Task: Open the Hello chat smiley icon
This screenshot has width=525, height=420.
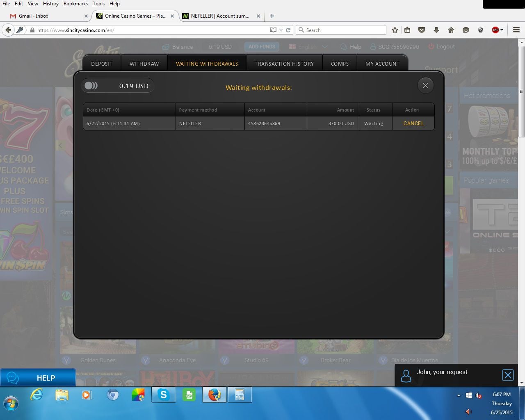Action: [466, 30]
